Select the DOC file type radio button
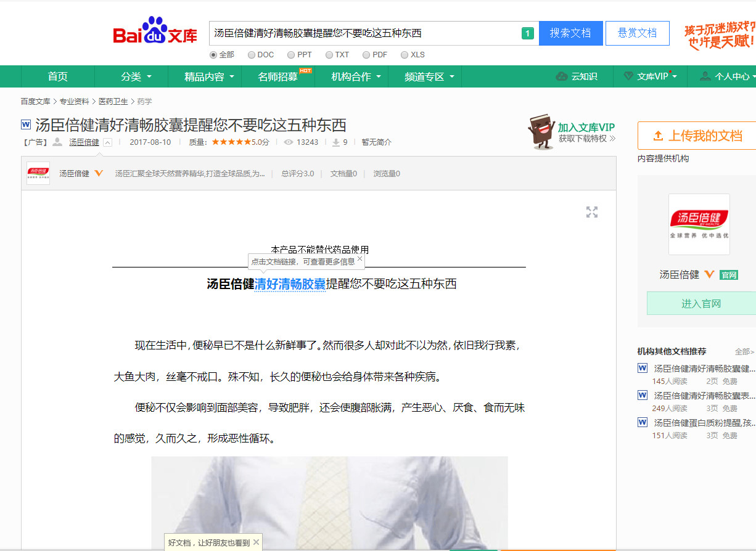Screen dimensions: 756x551 click(x=250, y=54)
